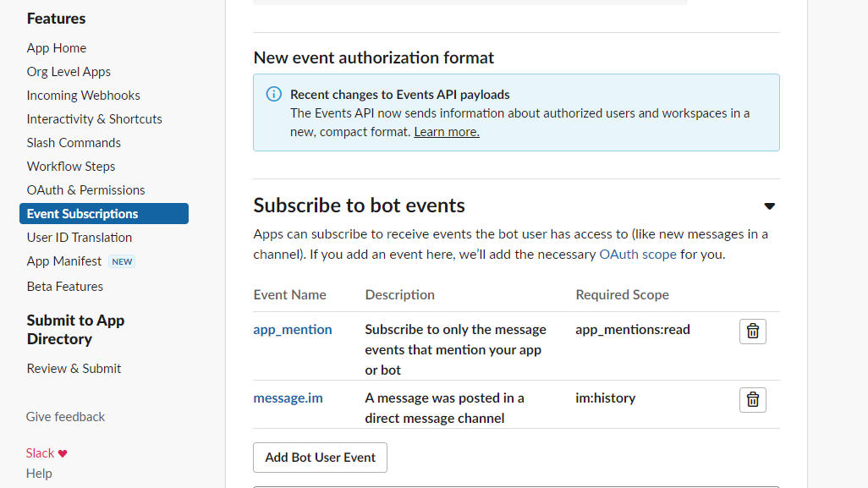
Task: Open the app_mention event link
Action: coord(293,330)
